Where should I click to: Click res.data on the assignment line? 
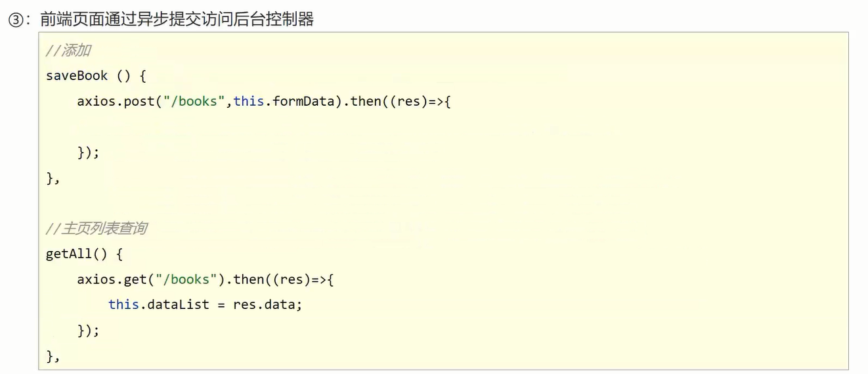(x=267, y=304)
